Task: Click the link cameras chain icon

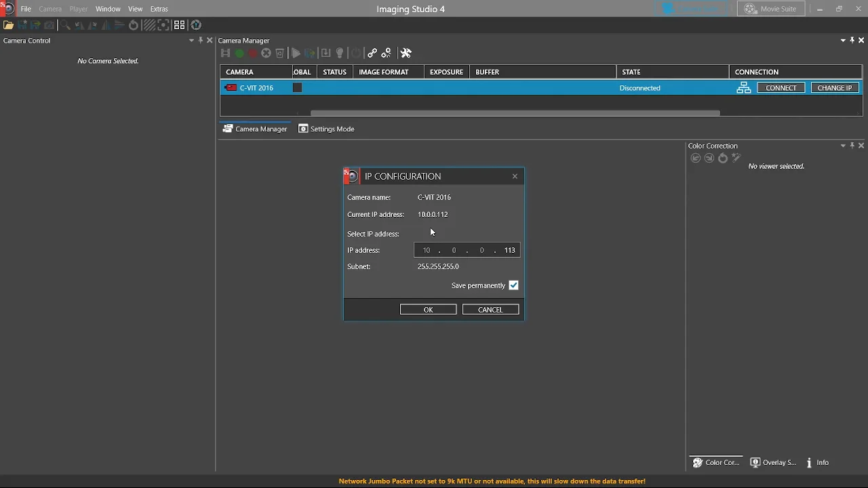Action: pos(372,53)
